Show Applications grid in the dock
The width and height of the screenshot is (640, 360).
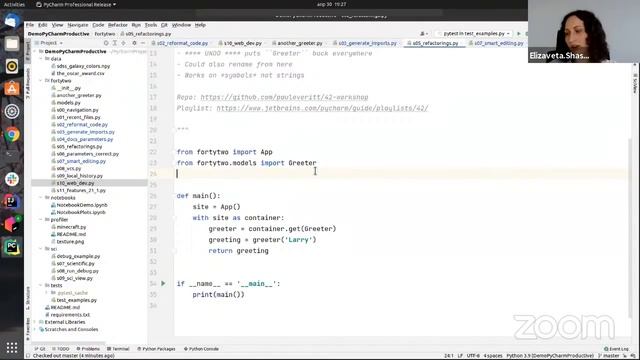[x=12, y=347]
